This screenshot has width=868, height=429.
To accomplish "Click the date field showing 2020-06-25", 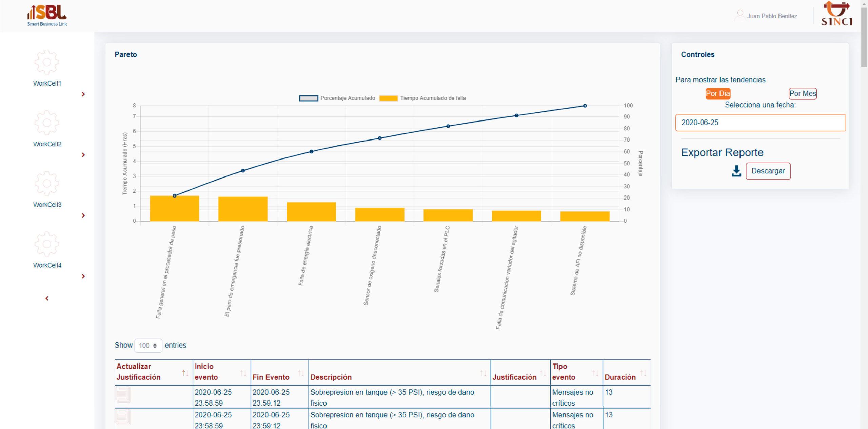I will (760, 123).
